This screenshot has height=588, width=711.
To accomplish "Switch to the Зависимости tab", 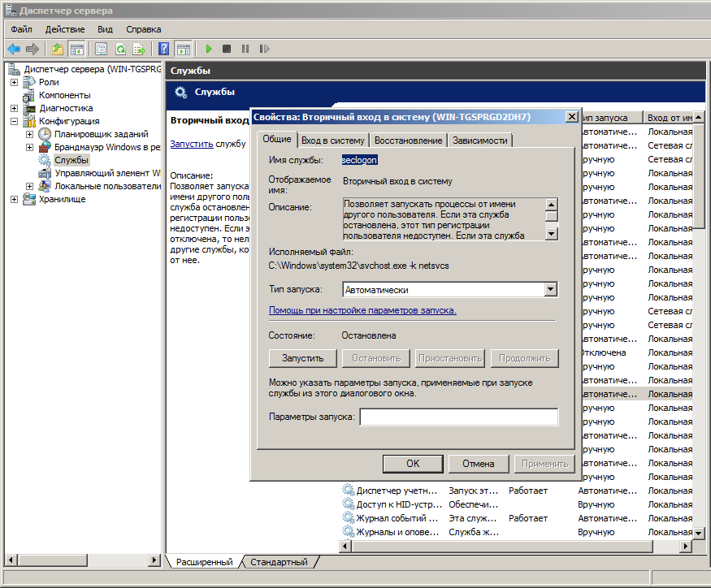I will [x=479, y=141].
